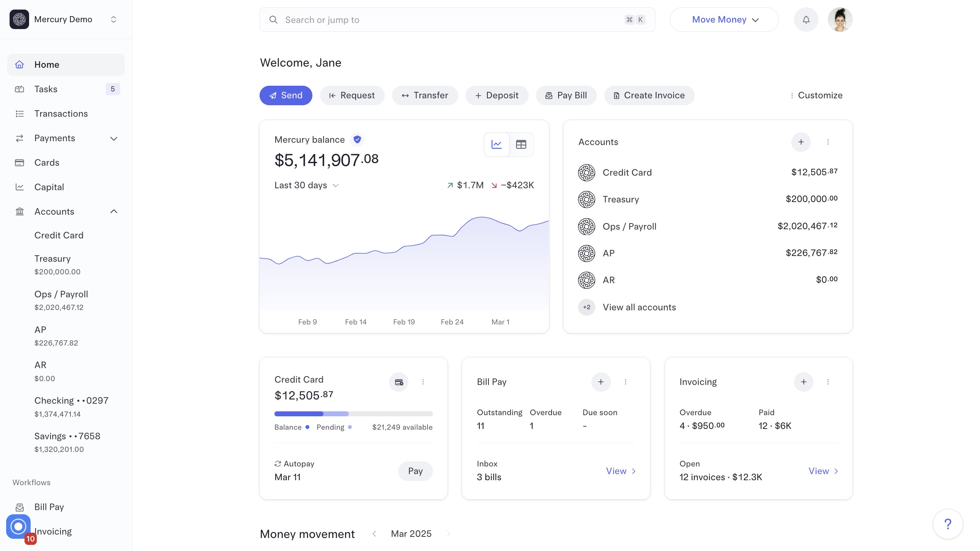Switch balance view to line chart
The image size is (980, 551).
click(x=497, y=145)
